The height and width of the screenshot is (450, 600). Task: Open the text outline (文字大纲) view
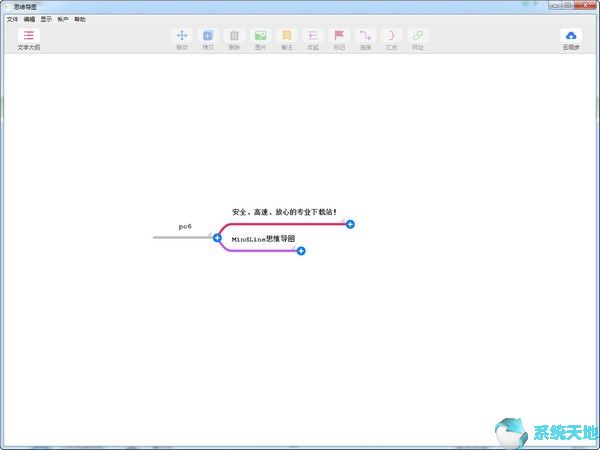point(29,39)
